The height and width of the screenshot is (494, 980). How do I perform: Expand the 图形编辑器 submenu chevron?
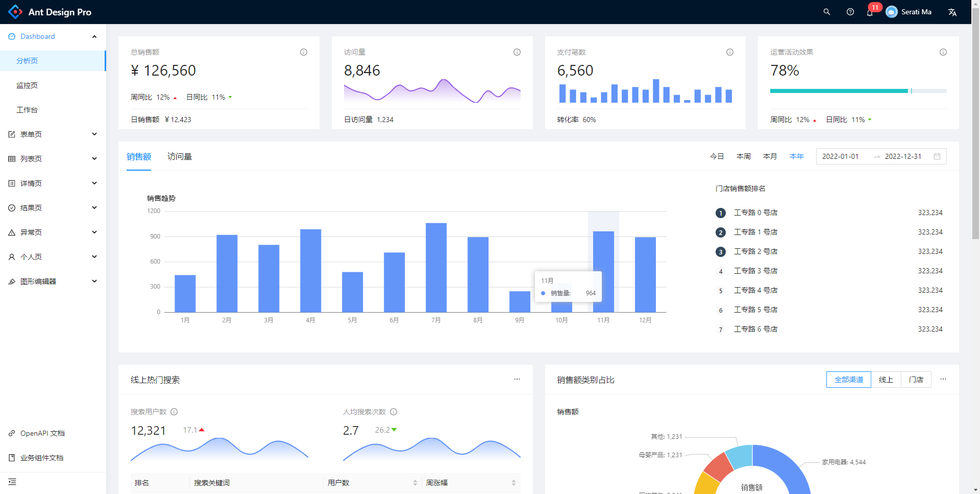click(x=94, y=281)
